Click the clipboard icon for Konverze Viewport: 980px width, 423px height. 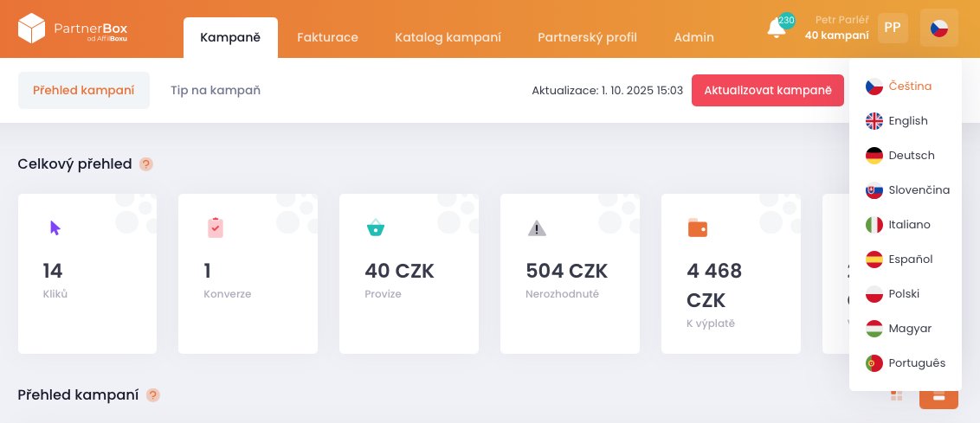215,228
